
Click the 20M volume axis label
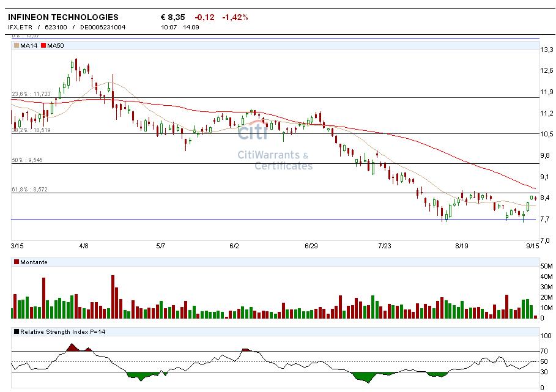click(x=546, y=297)
